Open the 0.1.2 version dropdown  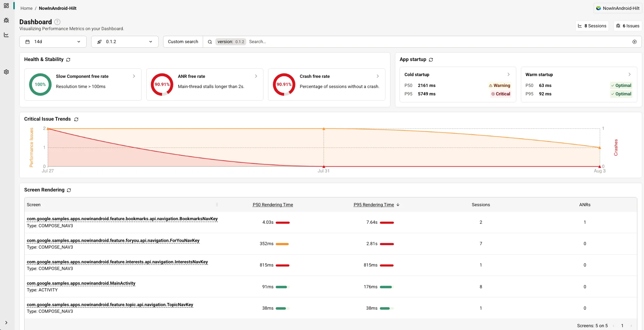point(125,42)
